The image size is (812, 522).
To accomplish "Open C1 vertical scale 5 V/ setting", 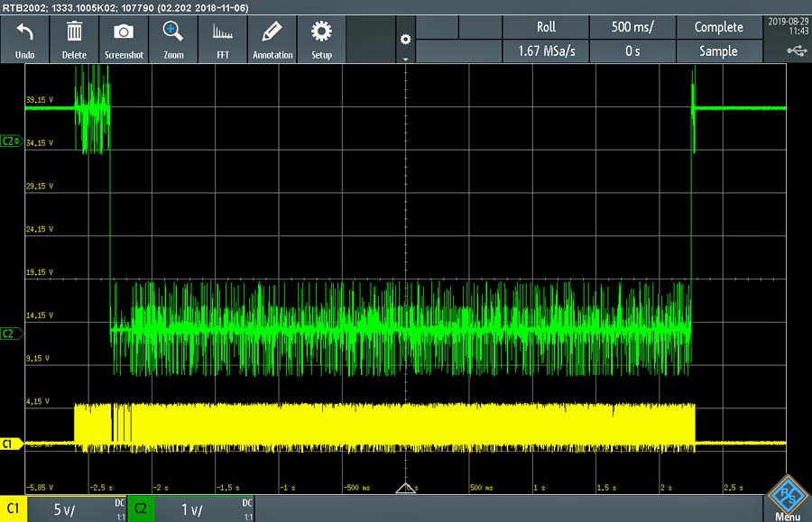I will click(x=77, y=509).
